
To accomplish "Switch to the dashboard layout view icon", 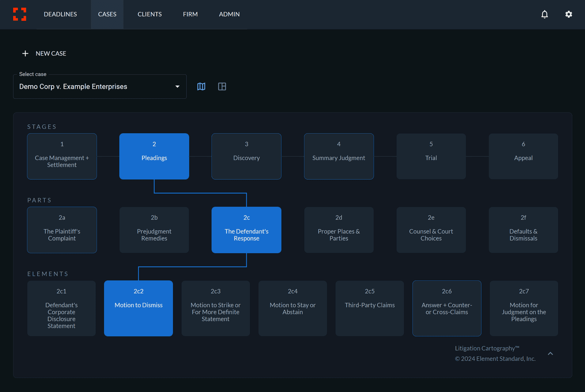I will click(222, 87).
